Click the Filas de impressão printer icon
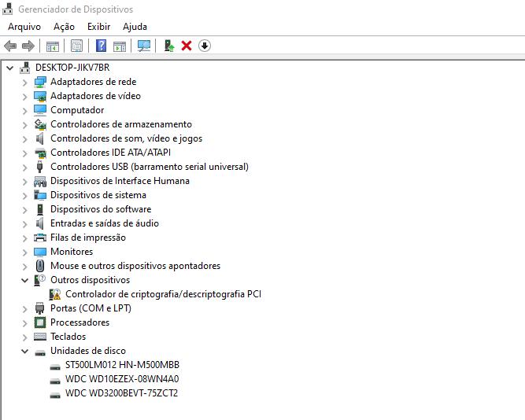The width and height of the screenshot is (525, 420). (x=40, y=238)
